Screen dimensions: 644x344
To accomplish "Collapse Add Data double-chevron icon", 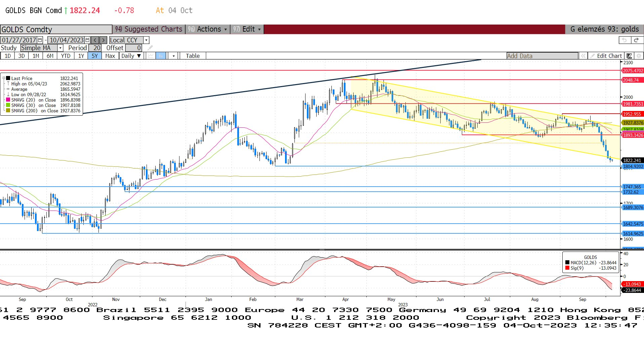I will [583, 56].
